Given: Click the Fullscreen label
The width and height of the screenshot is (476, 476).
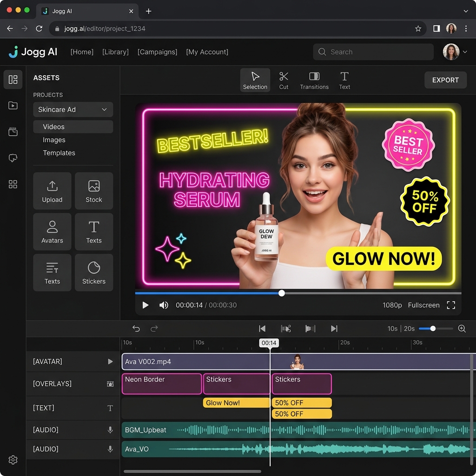Looking at the screenshot, I should click(x=423, y=305).
